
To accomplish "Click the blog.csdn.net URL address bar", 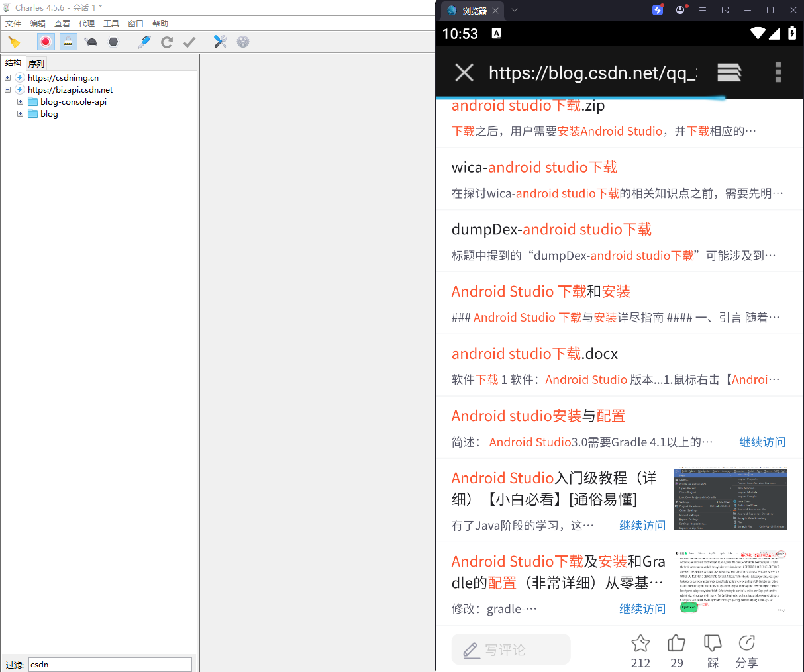I will (593, 72).
